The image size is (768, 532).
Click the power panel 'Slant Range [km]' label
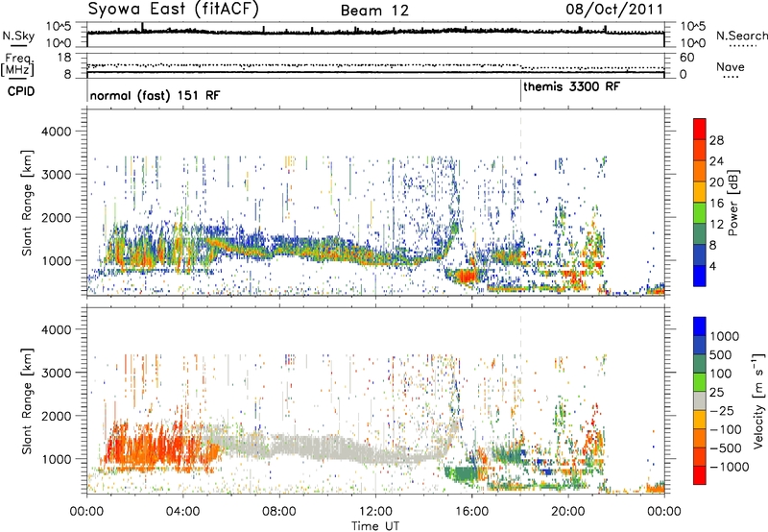[27, 203]
